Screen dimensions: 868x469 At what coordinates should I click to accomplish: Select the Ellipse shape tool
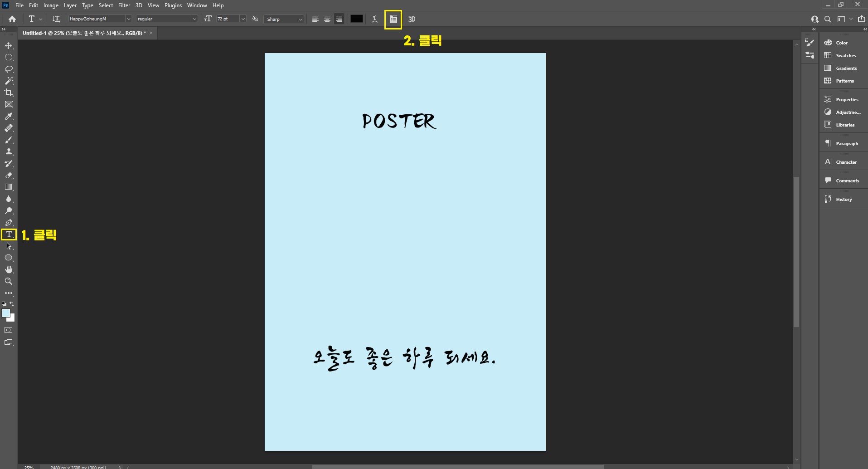(x=9, y=258)
